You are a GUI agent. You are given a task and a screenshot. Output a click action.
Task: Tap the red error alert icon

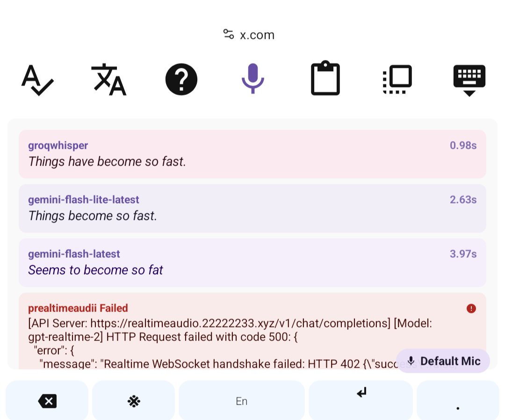click(471, 309)
